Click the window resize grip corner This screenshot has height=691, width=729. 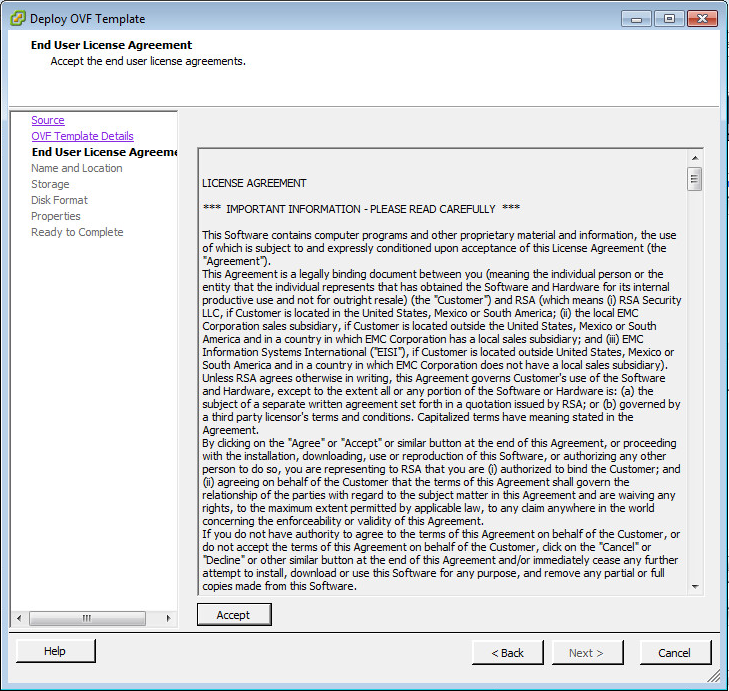(714, 676)
